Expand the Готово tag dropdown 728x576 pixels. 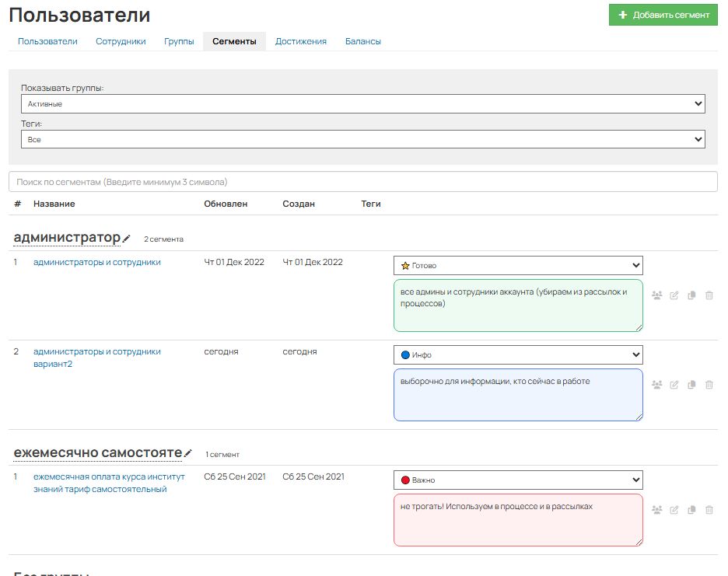tap(518, 266)
